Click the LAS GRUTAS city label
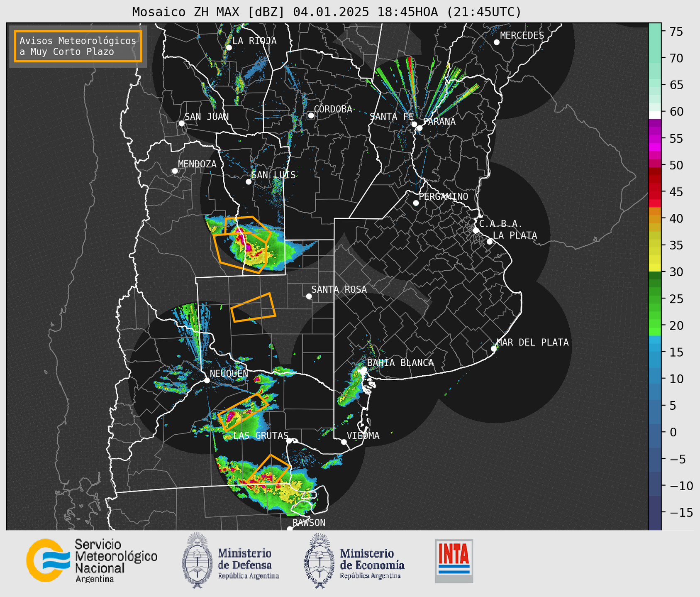This screenshot has width=700, height=597. click(261, 436)
